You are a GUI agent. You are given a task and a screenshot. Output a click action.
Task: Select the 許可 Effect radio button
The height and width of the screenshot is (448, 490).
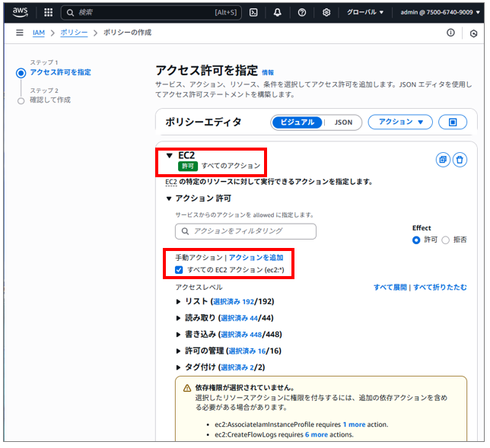(x=416, y=240)
